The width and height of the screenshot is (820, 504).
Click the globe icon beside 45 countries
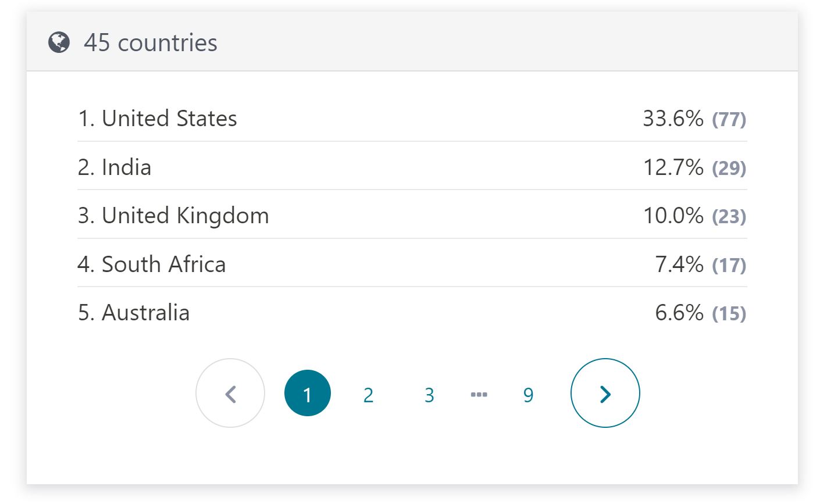point(59,42)
